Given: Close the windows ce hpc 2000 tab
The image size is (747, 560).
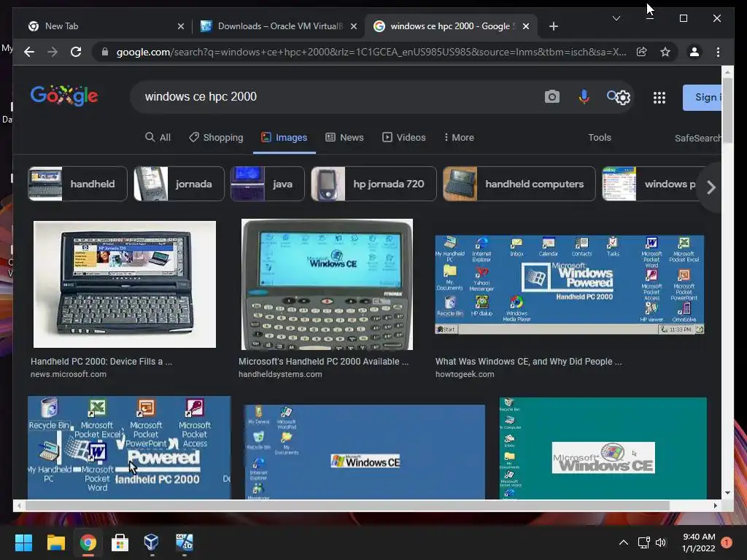Looking at the screenshot, I should (525, 26).
